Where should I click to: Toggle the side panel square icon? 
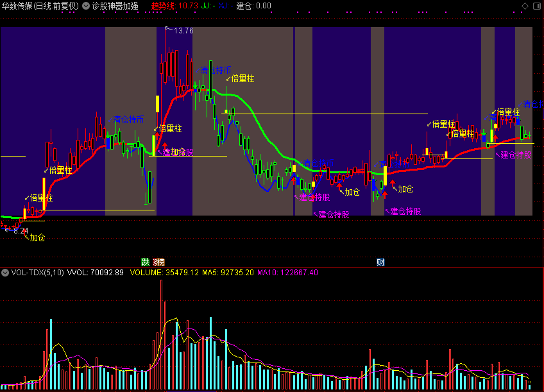(x=537, y=6)
